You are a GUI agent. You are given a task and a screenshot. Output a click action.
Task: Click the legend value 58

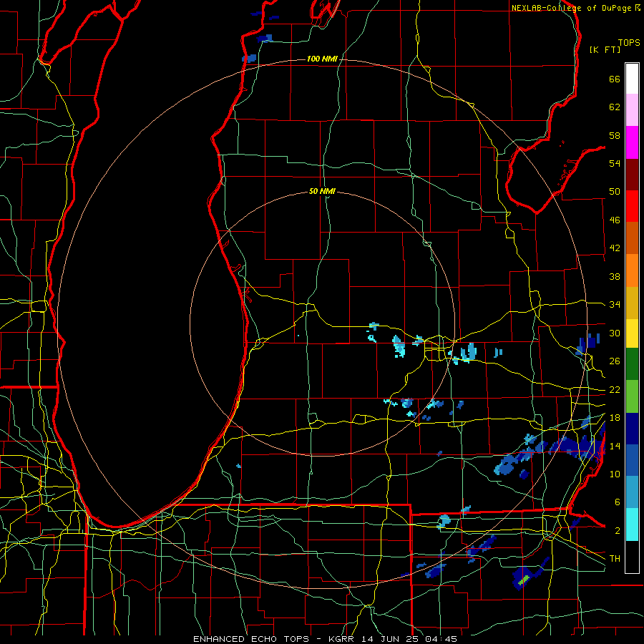(x=615, y=135)
